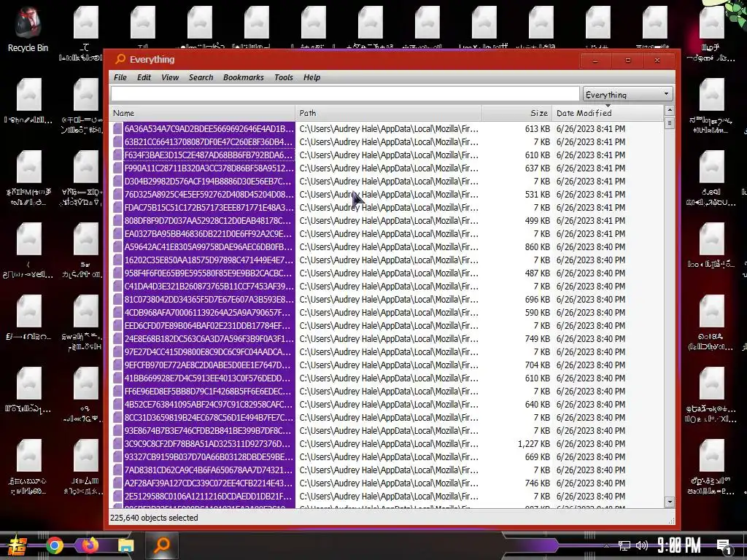Open the Edit menu
Image resolution: width=747 pixels, height=560 pixels.
click(x=144, y=77)
